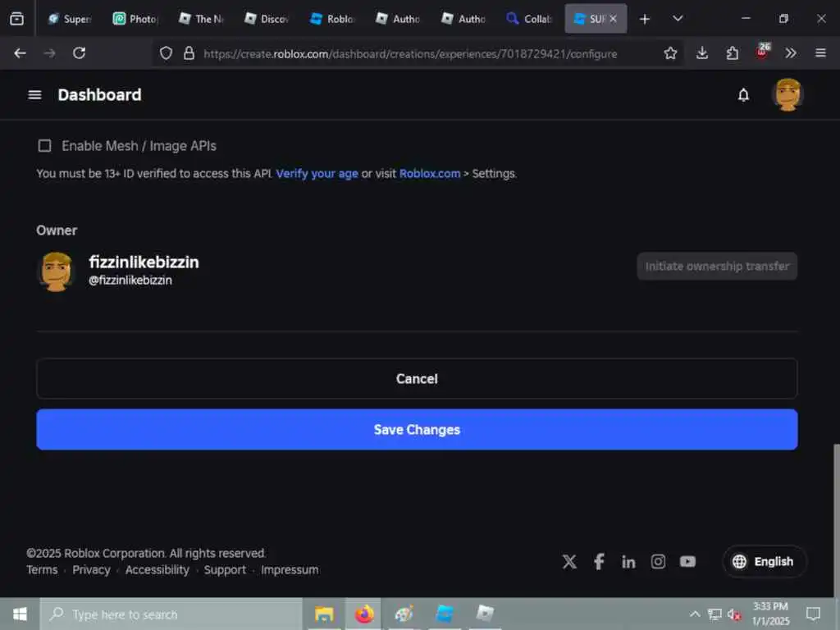Open the browser extensions puzzle icon
This screenshot has width=840, height=630.
[733, 53]
